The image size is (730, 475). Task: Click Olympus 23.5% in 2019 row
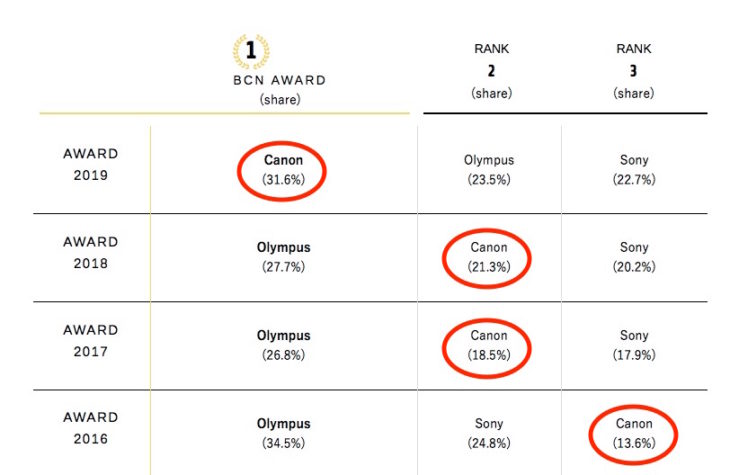coord(489,170)
